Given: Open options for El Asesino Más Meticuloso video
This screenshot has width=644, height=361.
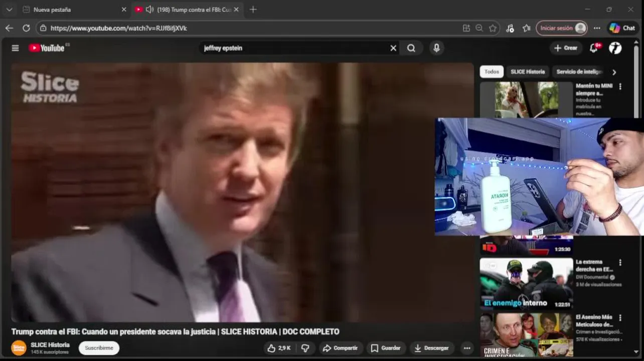Looking at the screenshot, I should [620, 318].
